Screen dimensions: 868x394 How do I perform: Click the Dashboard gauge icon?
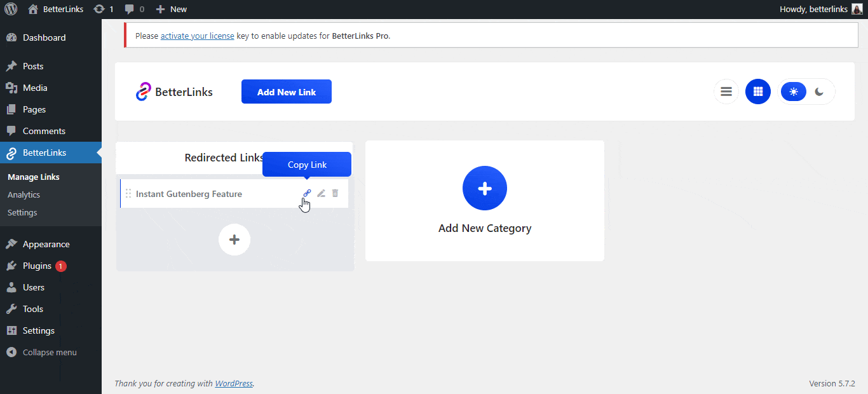[x=11, y=37]
